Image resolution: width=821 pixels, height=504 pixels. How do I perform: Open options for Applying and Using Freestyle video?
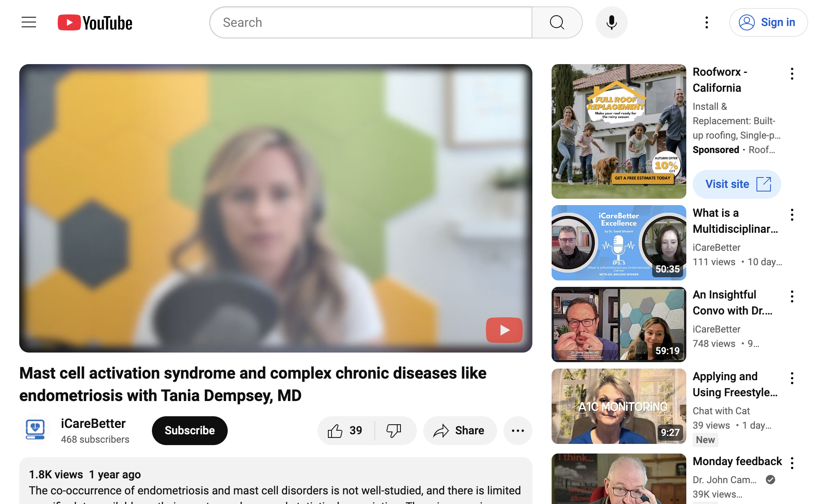coord(792,378)
